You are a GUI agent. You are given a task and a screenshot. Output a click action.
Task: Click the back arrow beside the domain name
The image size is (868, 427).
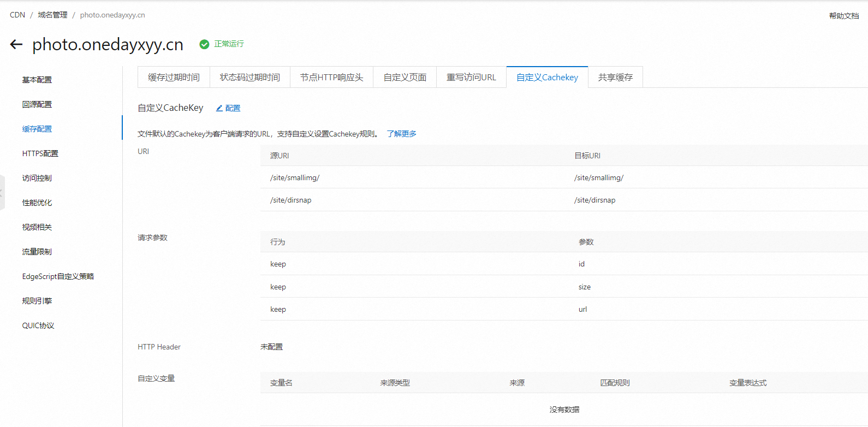pyautogui.click(x=16, y=45)
